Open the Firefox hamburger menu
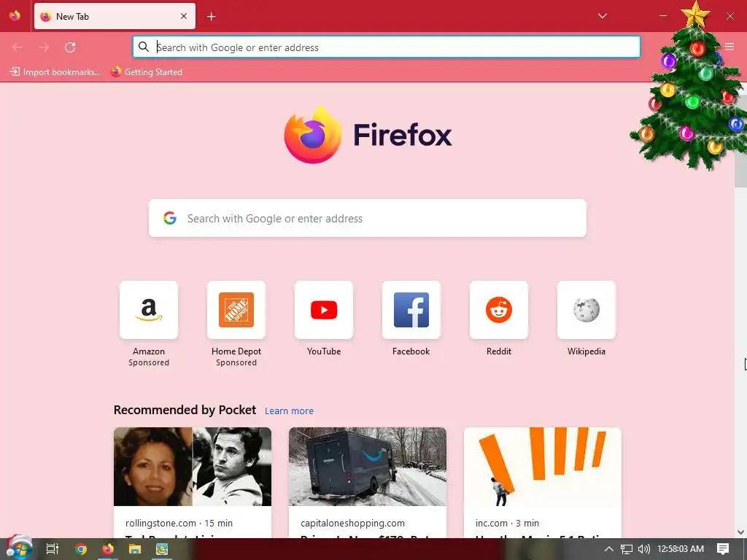Screen dimensions: 747x560 click(x=729, y=47)
